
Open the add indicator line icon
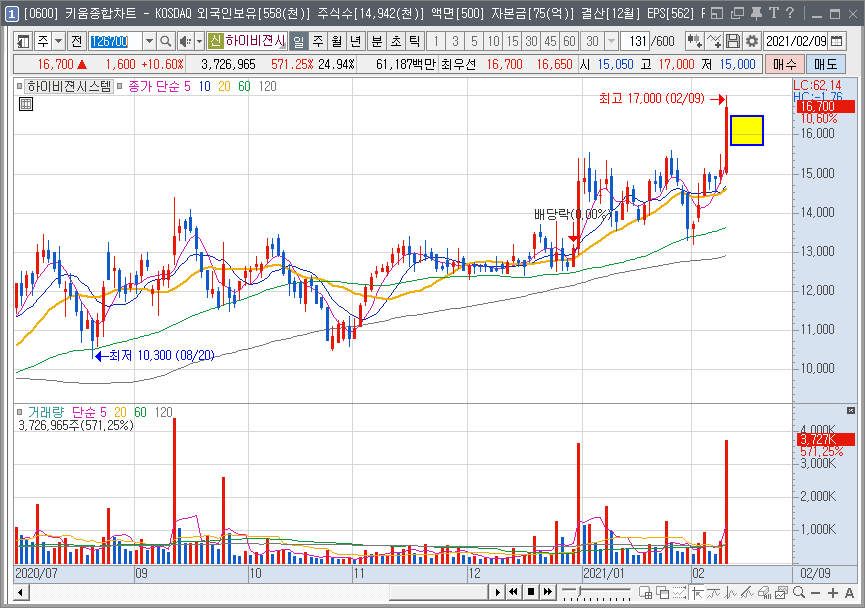tap(714, 41)
